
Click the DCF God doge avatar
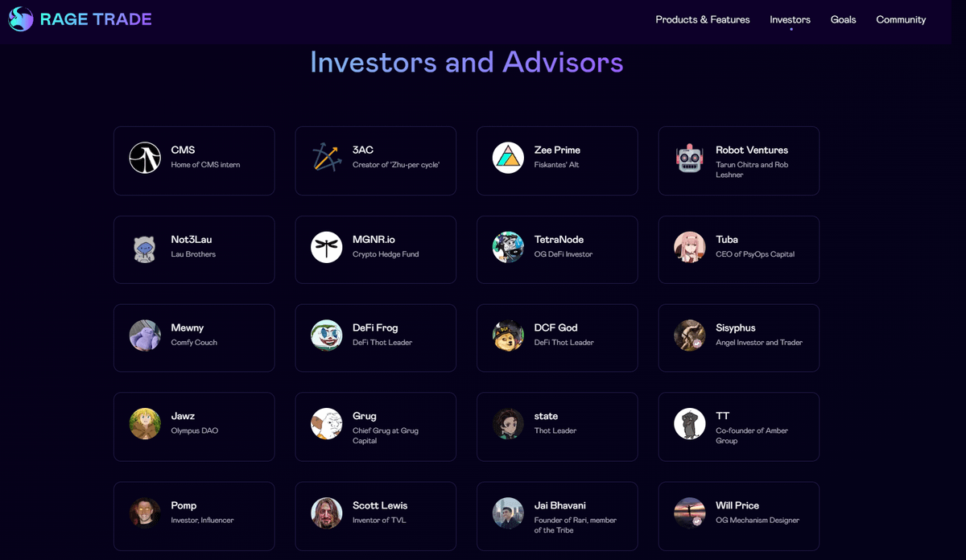tap(508, 336)
